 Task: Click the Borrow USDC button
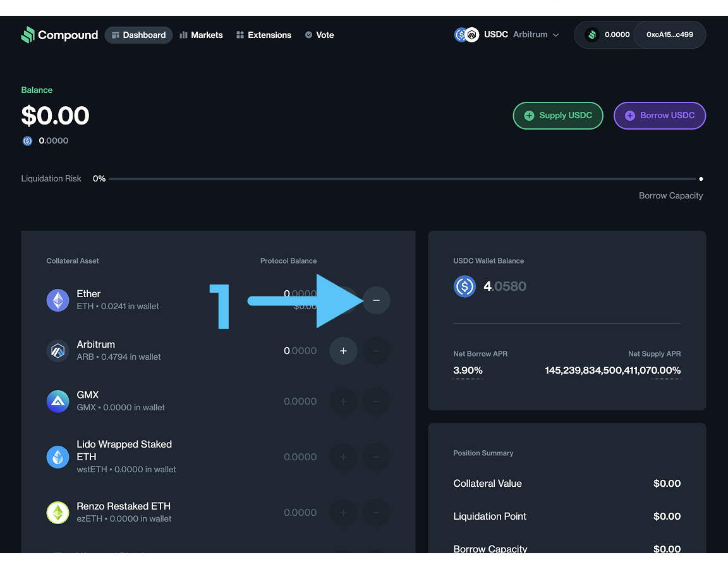click(x=659, y=116)
